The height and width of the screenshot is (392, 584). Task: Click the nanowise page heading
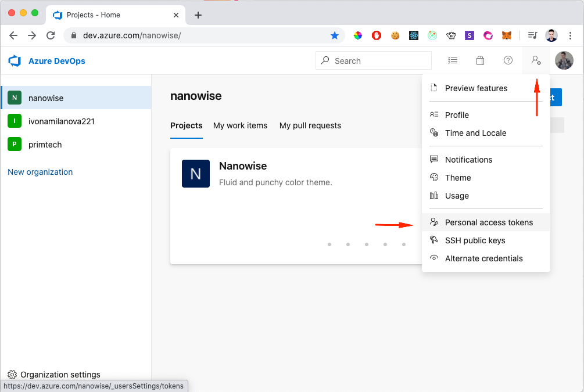point(196,96)
